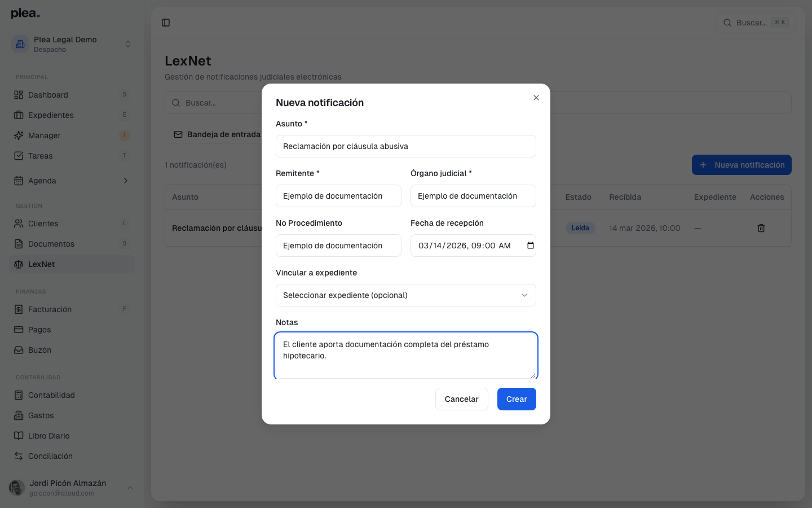
Task: Click the Conciliación arrows icon
Action: coord(19,456)
